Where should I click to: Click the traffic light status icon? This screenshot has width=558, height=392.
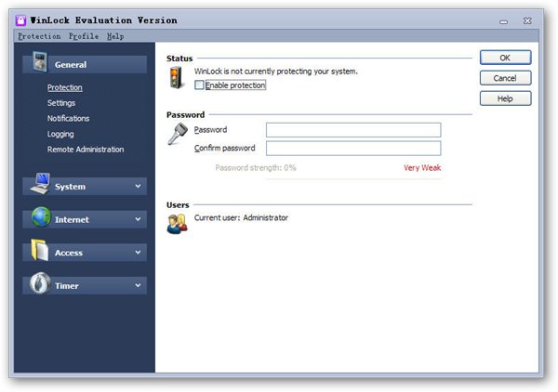[176, 77]
